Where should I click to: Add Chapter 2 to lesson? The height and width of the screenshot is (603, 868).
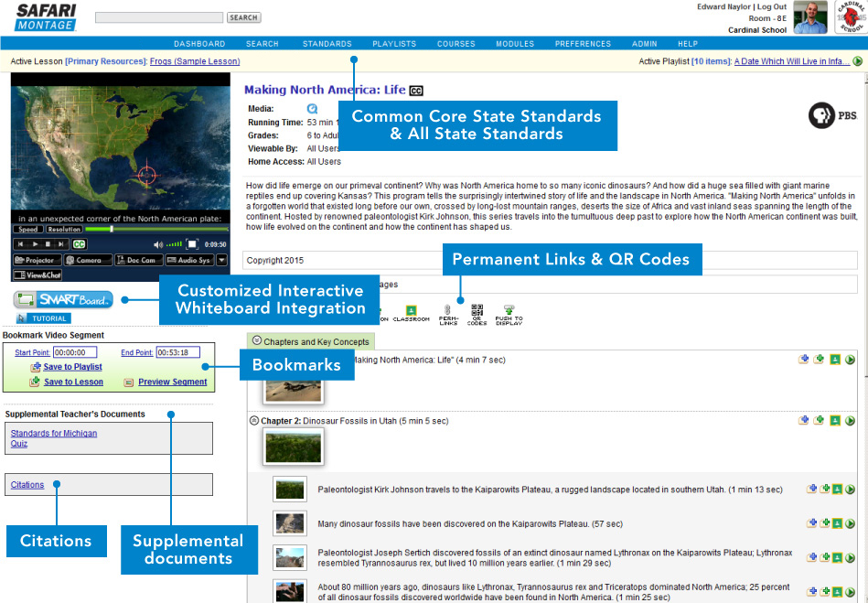click(820, 421)
